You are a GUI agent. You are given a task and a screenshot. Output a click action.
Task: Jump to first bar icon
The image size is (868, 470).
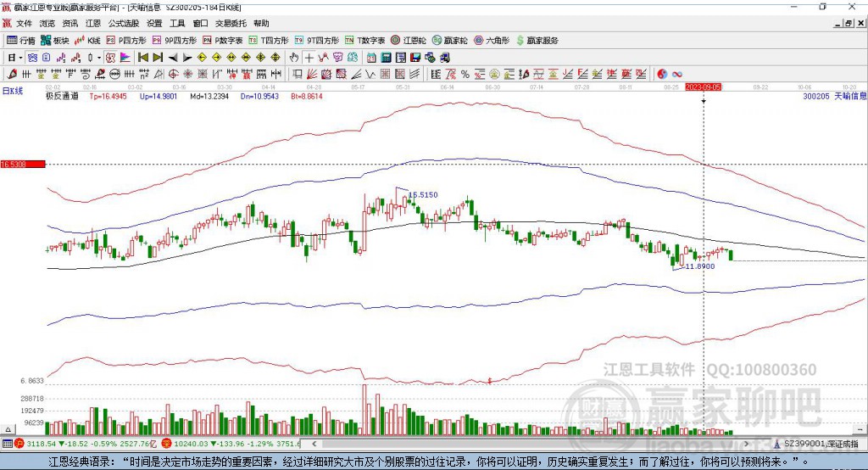coord(142,58)
